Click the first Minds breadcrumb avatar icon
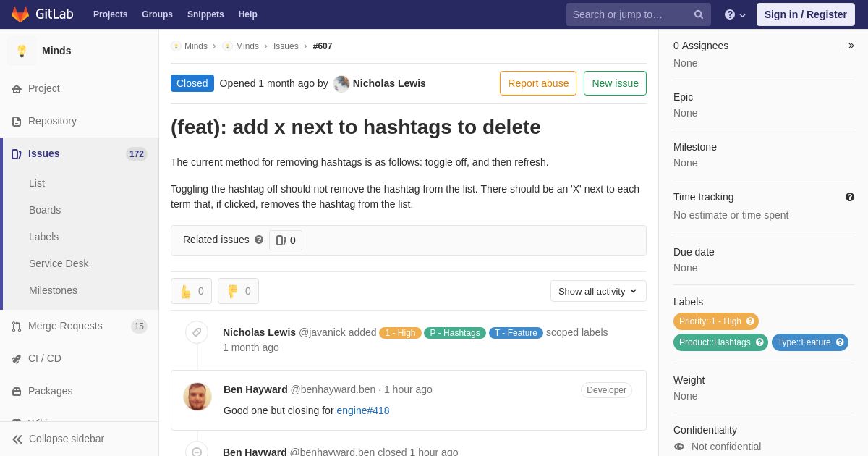 click(x=176, y=46)
